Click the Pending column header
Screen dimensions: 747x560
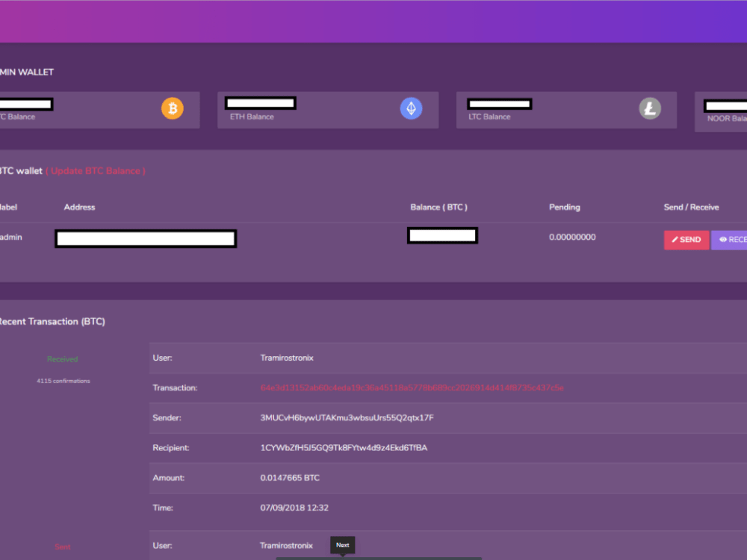565,207
